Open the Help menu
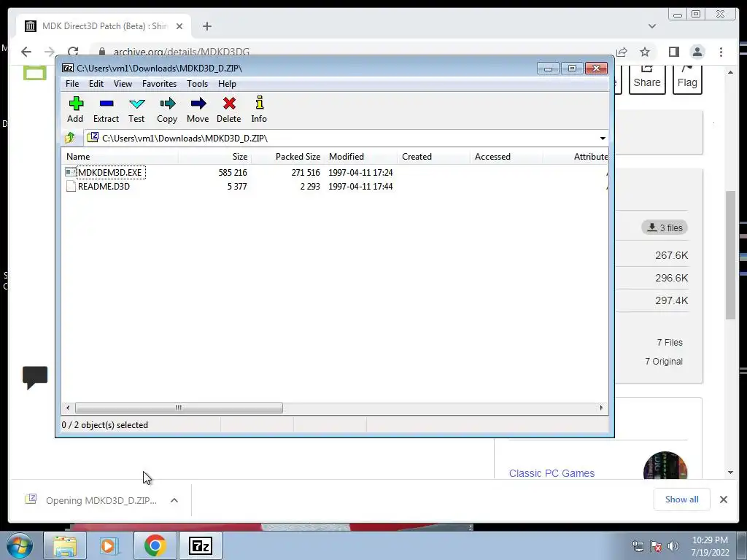This screenshot has height=560, width=747. click(x=228, y=84)
